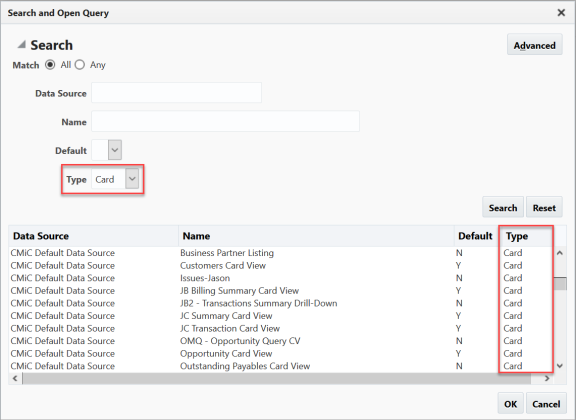The height and width of the screenshot is (420, 576).
Task: Select the All match radio button
Action: 50,65
